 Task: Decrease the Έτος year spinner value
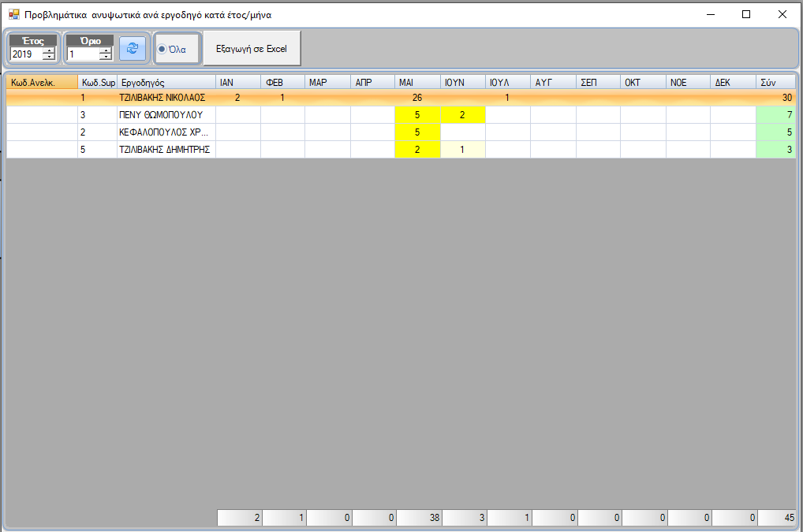tap(49, 58)
